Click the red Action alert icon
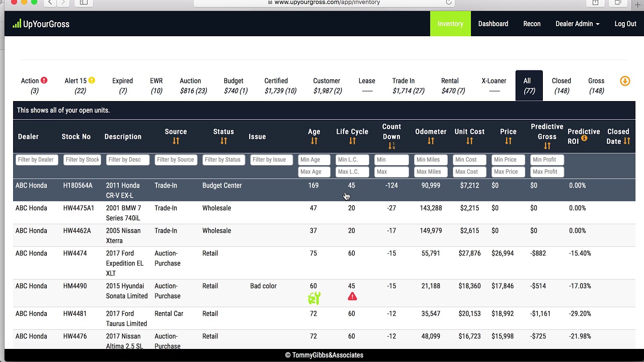 44,80
